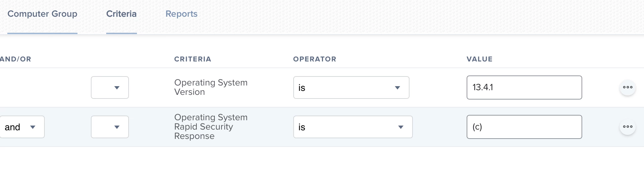Viewport: 644px width, 177px height.
Task: Click the caret of the empty parenthesis box in the Rapid Security row
Action: coord(117,127)
